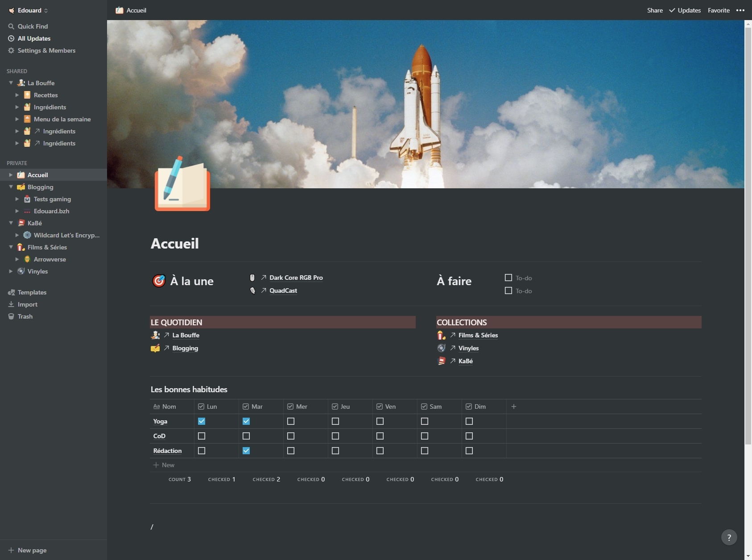Screen dimensions: 752x560
Task: Click the Accueil breadcrumb icon in top bar
Action: pyautogui.click(x=120, y=10)
